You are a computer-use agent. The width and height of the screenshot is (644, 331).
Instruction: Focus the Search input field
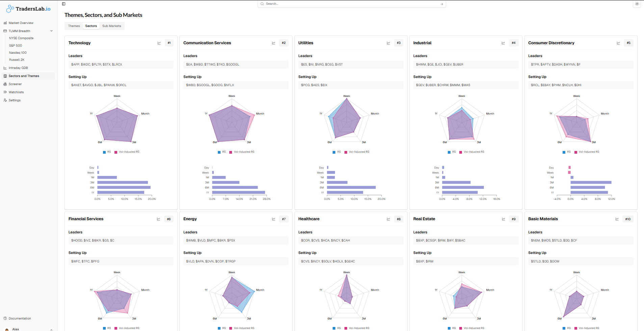[x=351, y=4]
